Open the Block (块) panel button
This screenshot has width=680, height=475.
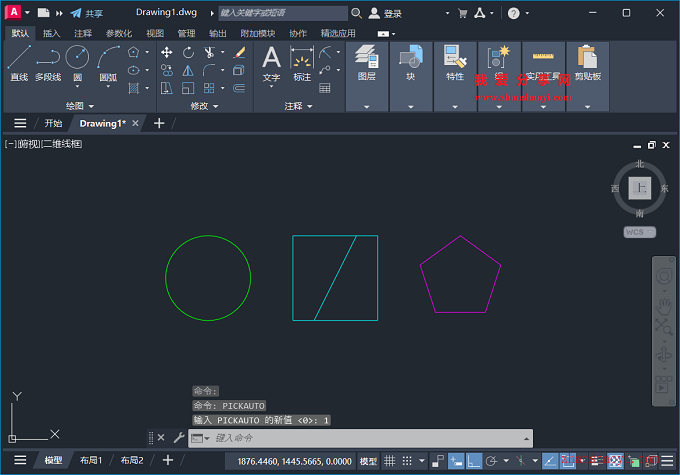411,76
